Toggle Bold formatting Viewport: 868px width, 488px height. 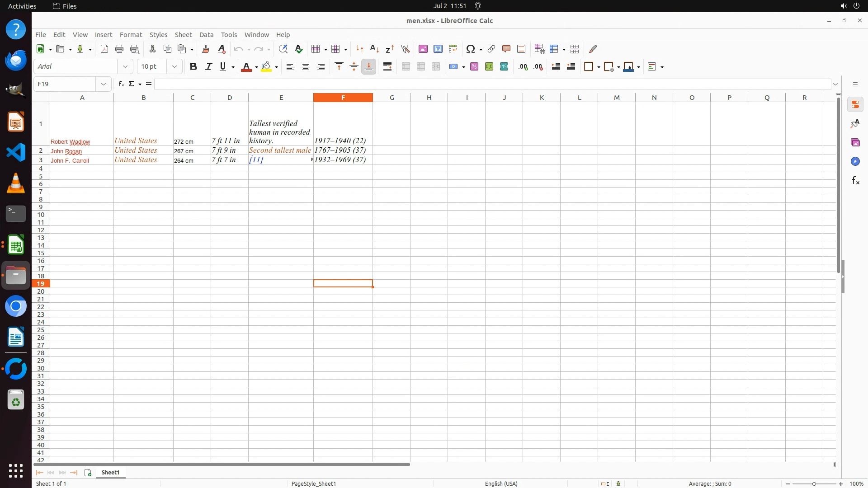[193, 66]
